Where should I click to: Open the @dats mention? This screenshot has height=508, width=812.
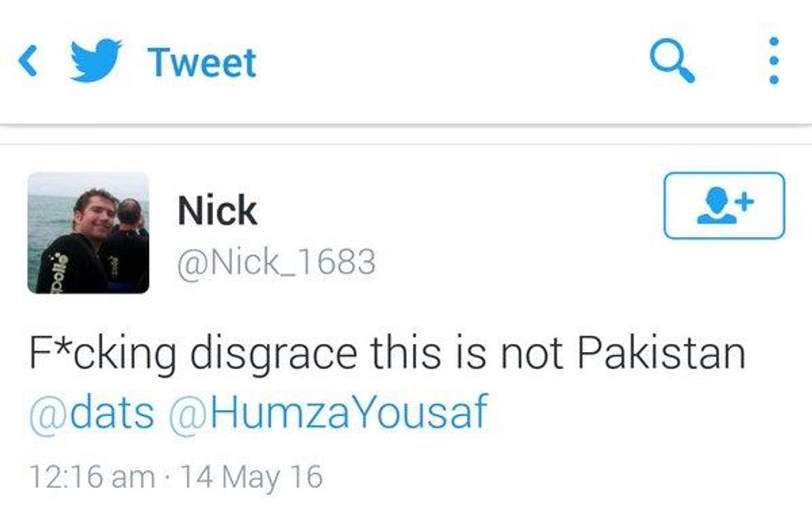(x=92, y=413)
